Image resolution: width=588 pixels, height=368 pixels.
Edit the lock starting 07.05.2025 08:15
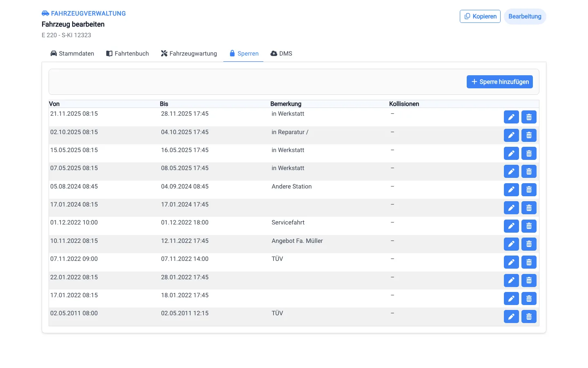pos(511,171)
